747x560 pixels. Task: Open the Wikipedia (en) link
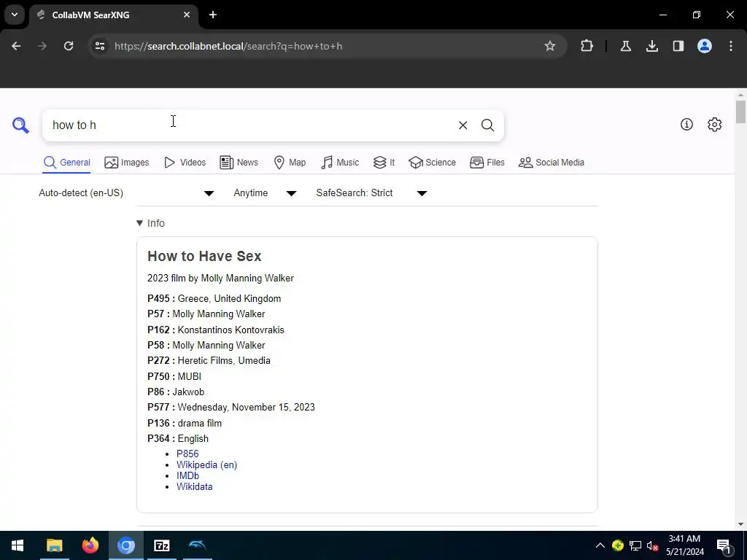206,464
